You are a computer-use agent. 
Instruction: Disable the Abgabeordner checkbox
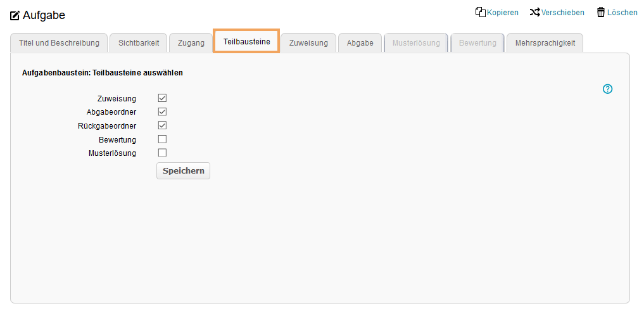pyautogui.click(x=162, y=112)
